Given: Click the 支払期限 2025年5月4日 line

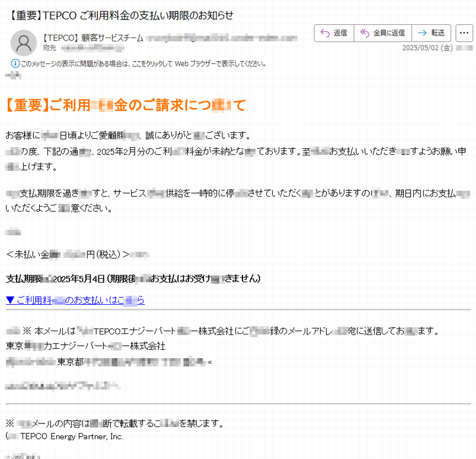Looking at the screenshot, I should point(133,279).
